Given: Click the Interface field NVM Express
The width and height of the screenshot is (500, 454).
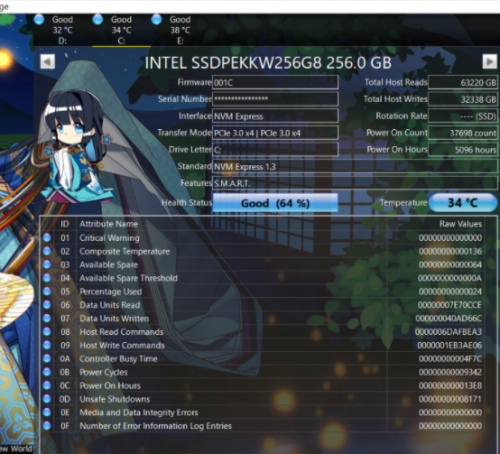Looking at the screenshot, I should pos(275,116).
